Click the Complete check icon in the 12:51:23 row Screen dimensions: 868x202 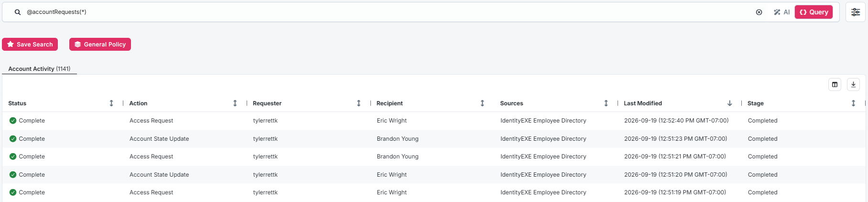[x=13, y=139]
